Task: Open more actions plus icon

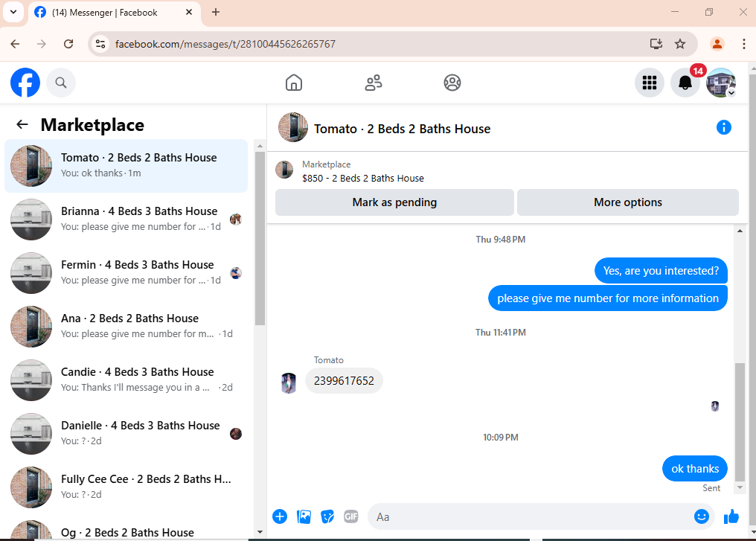Action: click(280, 516)
